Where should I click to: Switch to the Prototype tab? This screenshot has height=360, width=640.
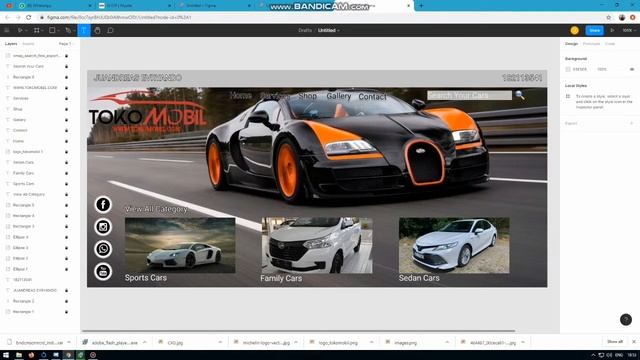pyautogui.click(x=591, y=44)
